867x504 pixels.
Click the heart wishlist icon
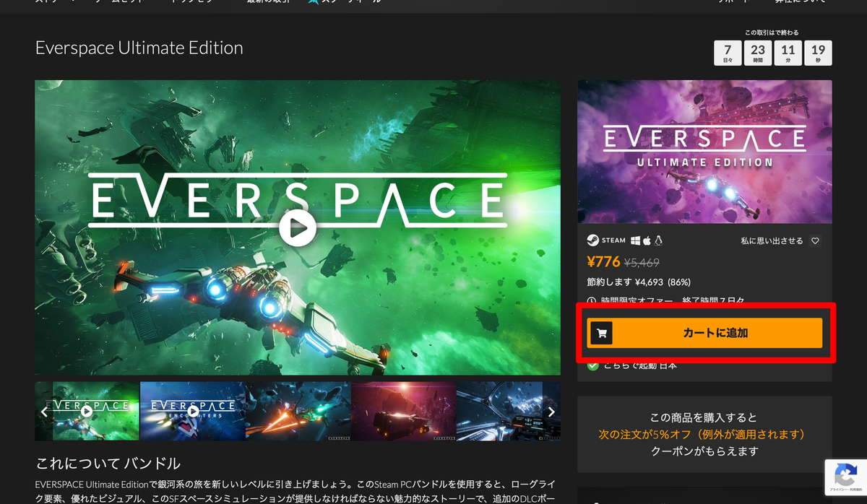815,241
